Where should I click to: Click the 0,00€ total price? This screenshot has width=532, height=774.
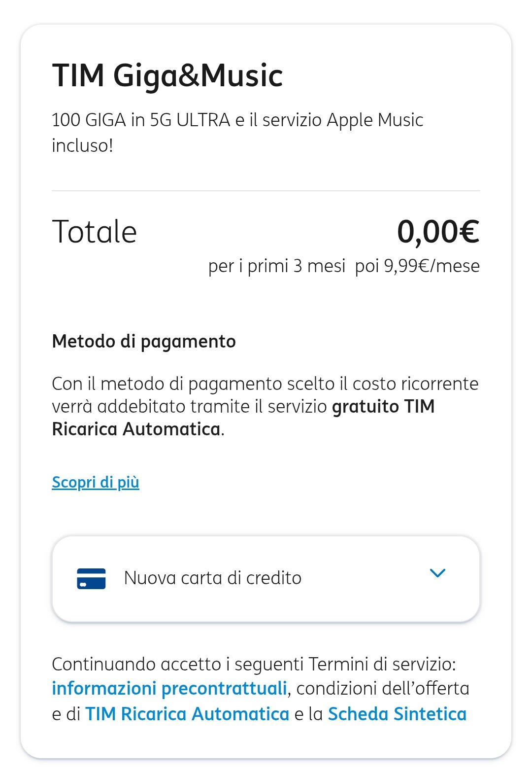pos(438,232)
